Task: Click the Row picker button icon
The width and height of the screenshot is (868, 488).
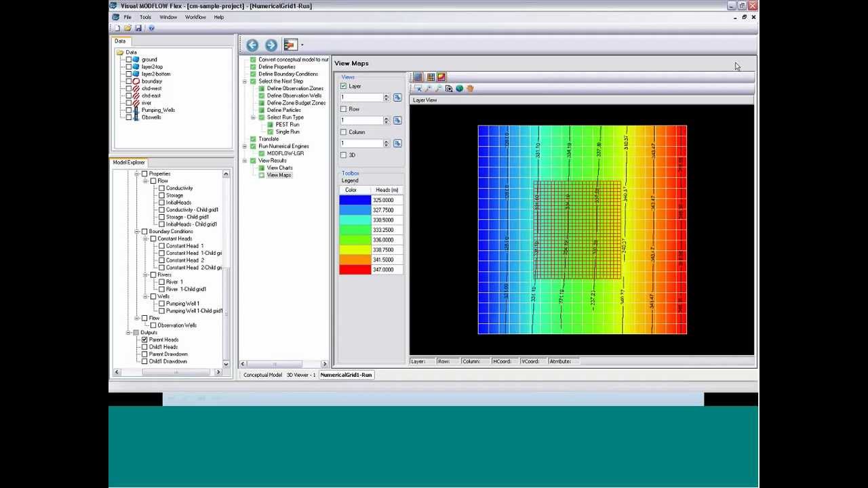Action: point(397,121)
